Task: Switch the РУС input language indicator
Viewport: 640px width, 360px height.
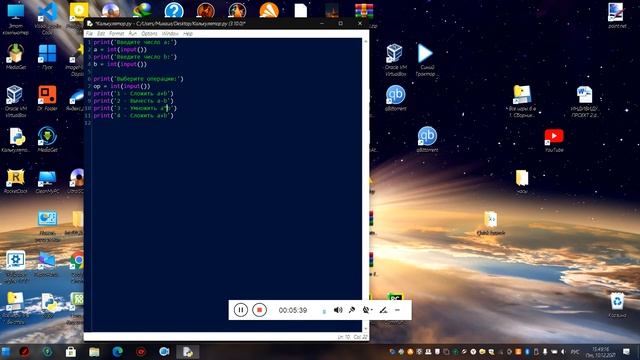Action: pos(575,351)
